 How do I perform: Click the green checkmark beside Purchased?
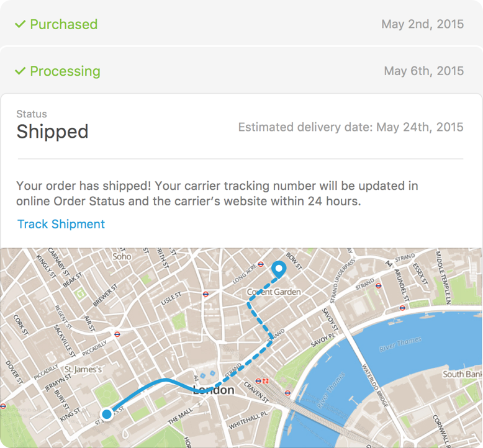click(x=20, y=24)
